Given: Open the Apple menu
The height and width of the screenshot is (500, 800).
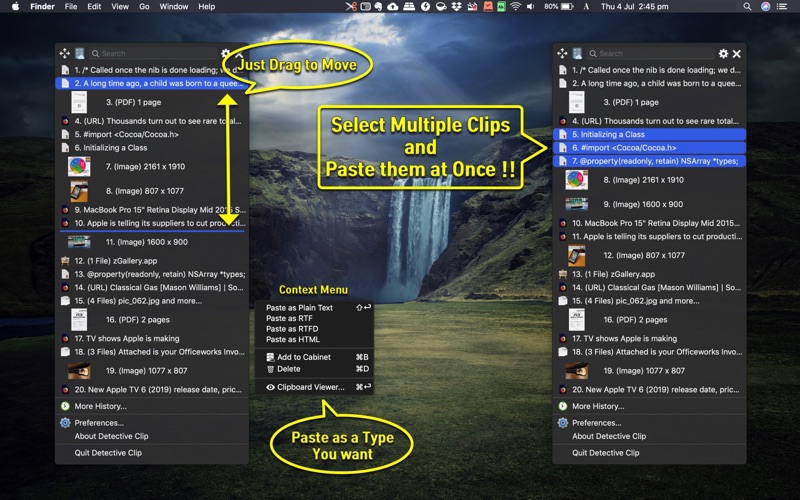Looking at the screenshot, I should [15, 7].
